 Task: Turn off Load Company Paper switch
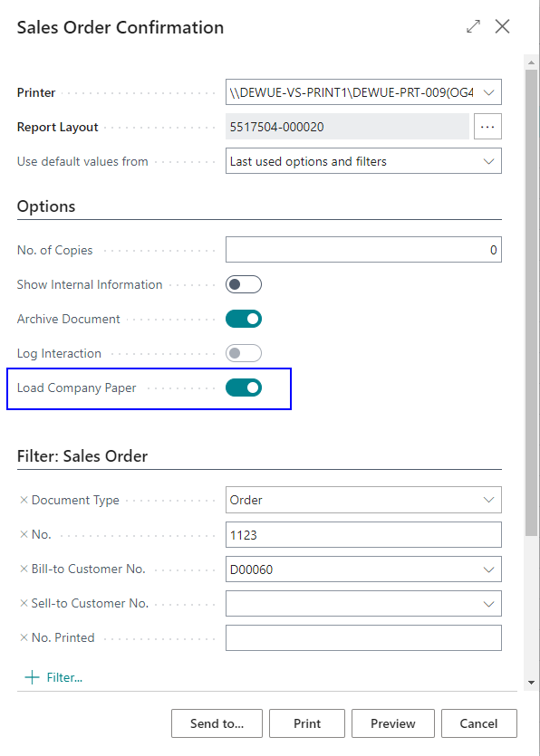tap(244, 388)
